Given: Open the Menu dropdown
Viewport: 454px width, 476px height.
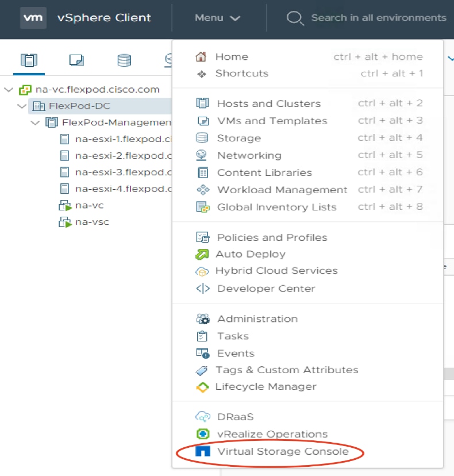Looking at the screenshot, I should 217,18.
